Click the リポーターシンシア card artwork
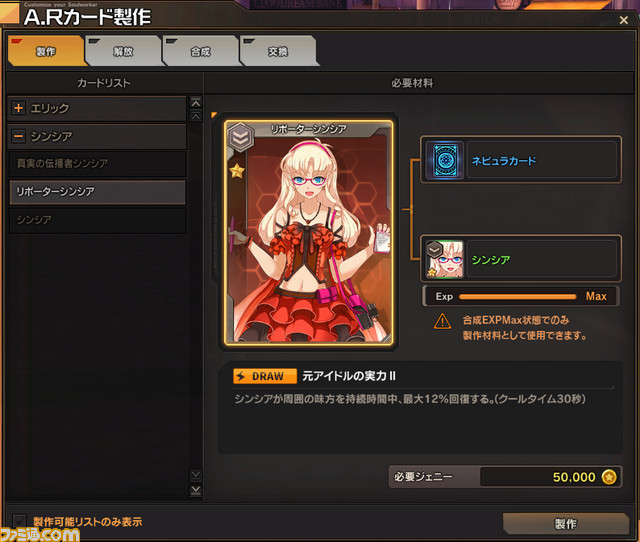640x542 pixels. (309, 232)
